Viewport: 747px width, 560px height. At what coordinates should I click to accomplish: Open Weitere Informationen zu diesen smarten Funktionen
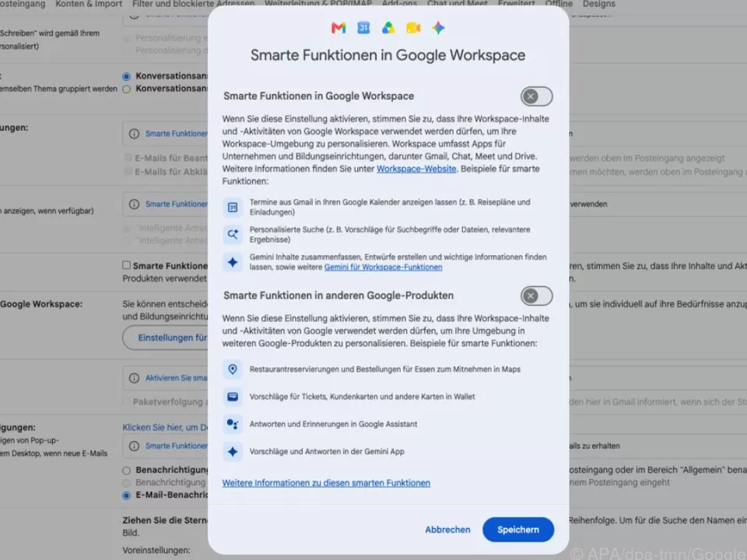click(x=326, y=483)
